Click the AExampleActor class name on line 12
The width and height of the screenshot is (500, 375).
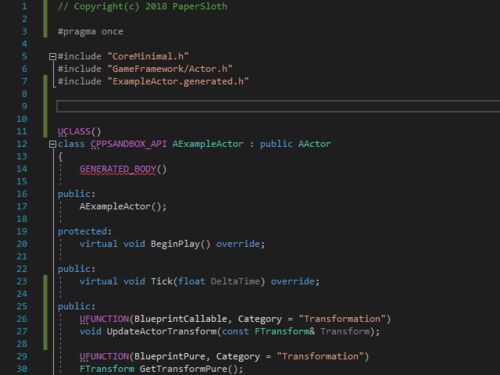(x=208, y=144)
